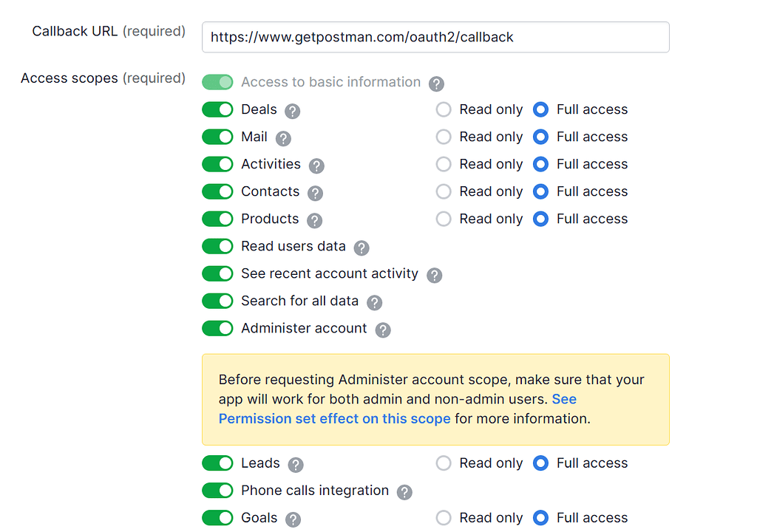Select Full access for Products
Image resolution: width=757 pixels, height=532 pixels.
pos(541,219)
